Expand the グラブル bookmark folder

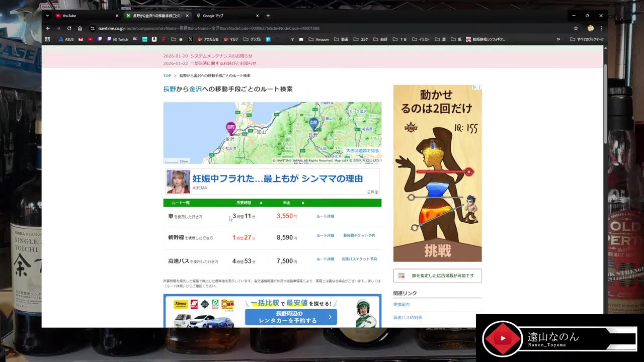(x=252, y=39)
